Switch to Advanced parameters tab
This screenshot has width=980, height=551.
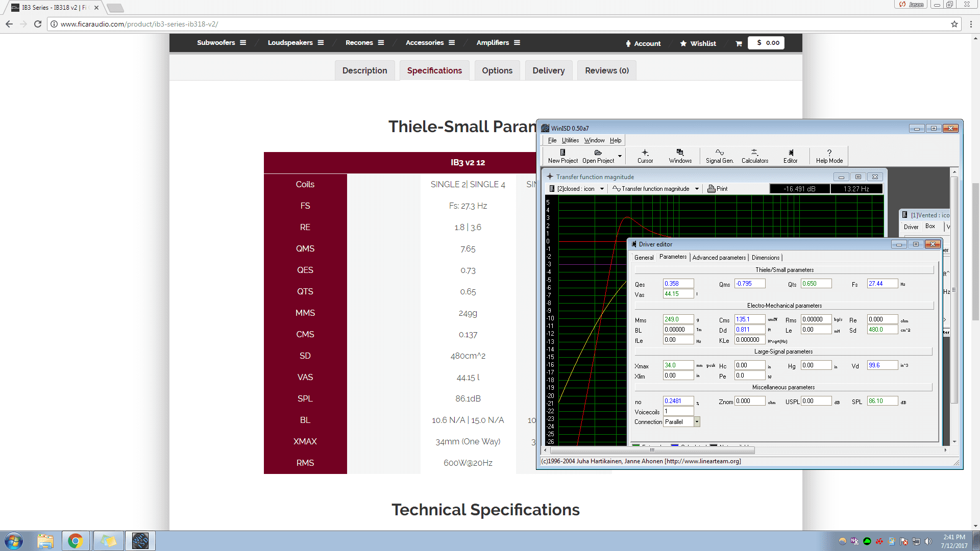[719, 258]
